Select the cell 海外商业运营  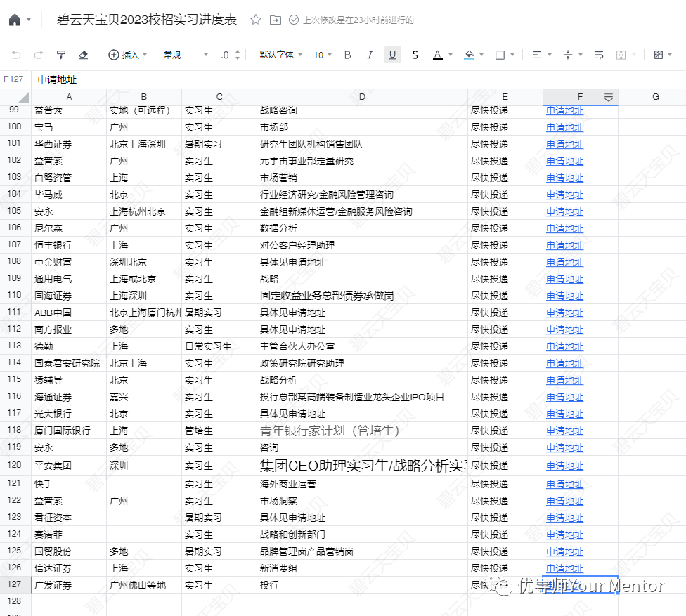coord(362,484)
